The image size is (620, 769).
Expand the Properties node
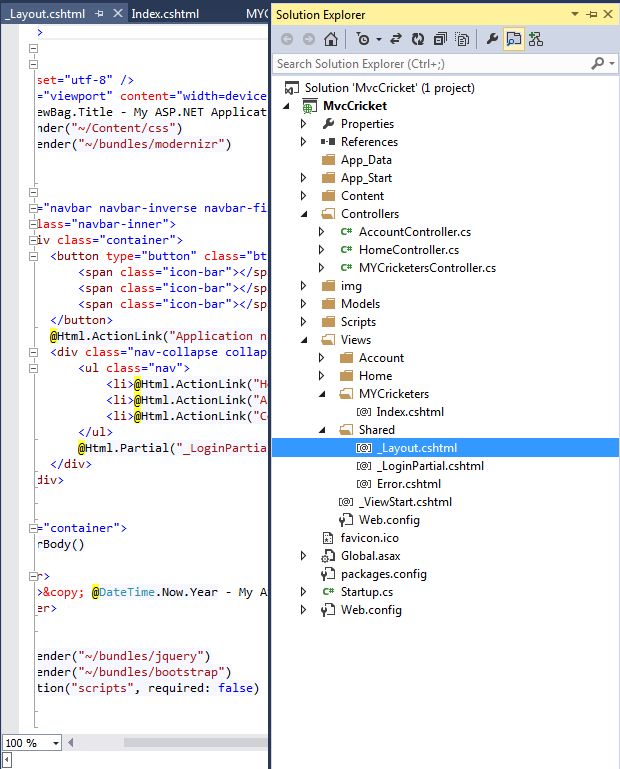304,124
